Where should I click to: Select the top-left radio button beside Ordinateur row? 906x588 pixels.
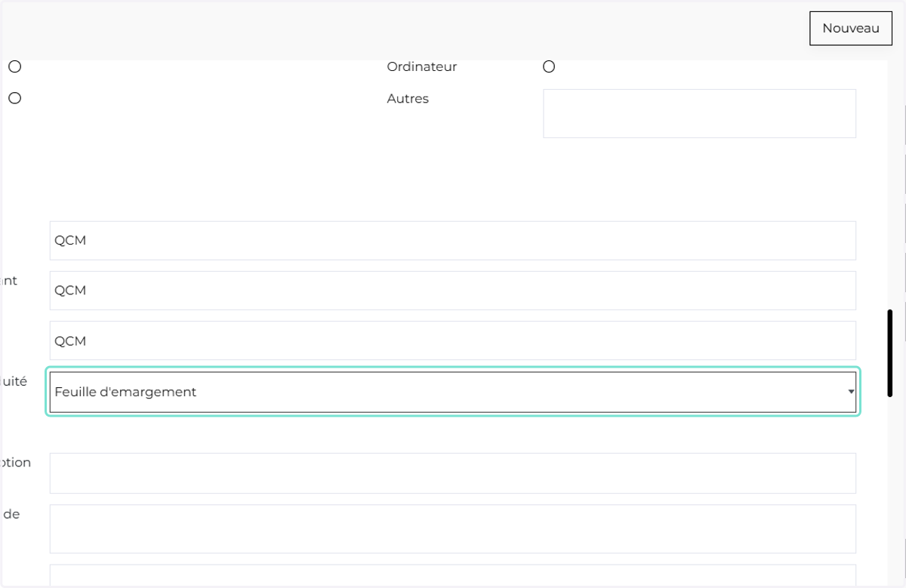pos(14,66)
